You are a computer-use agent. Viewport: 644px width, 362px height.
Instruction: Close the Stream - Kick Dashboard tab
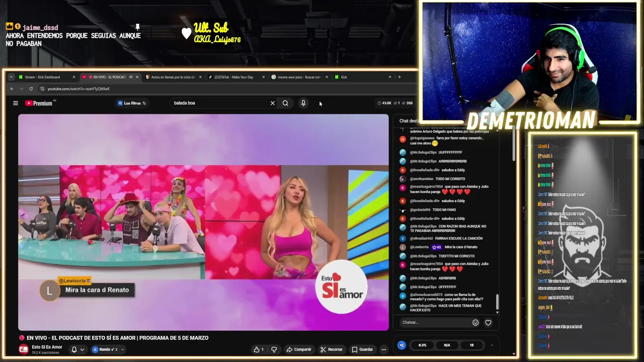[x=74, y=77]
